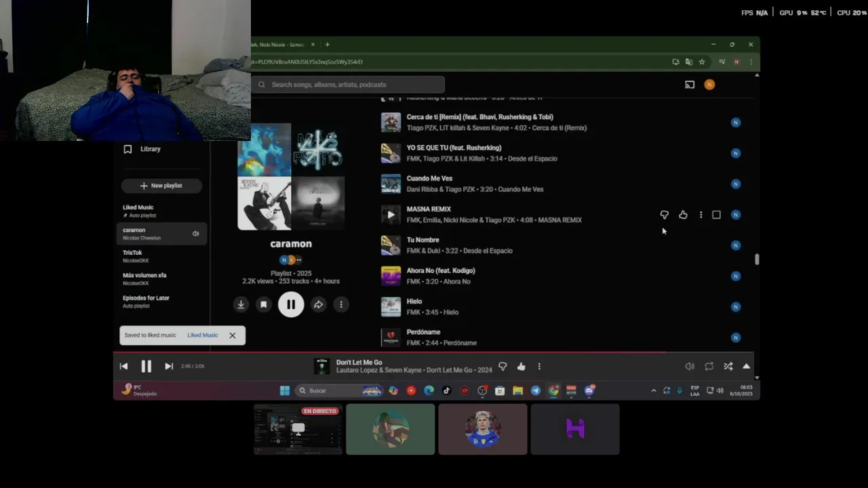
Task: Select the caramon playlist in the sidebar
Action: pyautogui.click(x=161, y=234)
